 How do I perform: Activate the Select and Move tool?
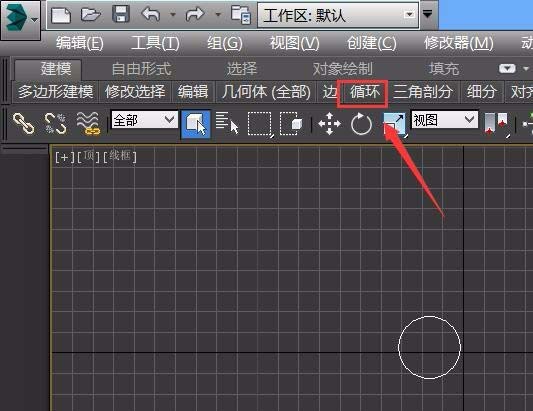point(329,124)
